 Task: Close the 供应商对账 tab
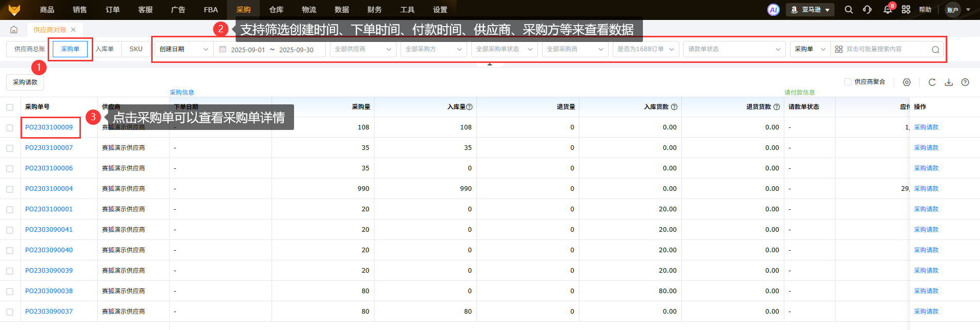[73, 30]
